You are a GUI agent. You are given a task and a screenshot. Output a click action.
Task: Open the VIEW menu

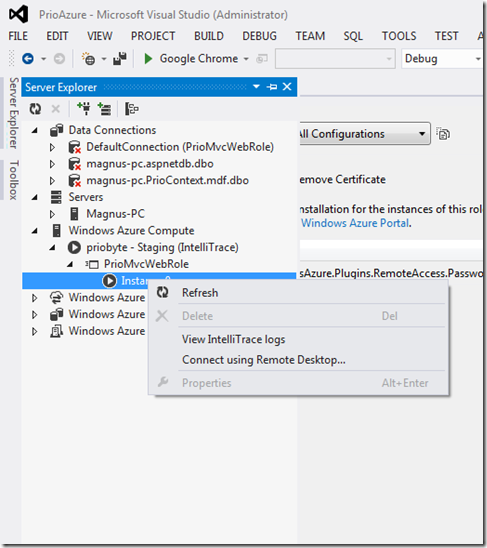click(x=100, y=36)
